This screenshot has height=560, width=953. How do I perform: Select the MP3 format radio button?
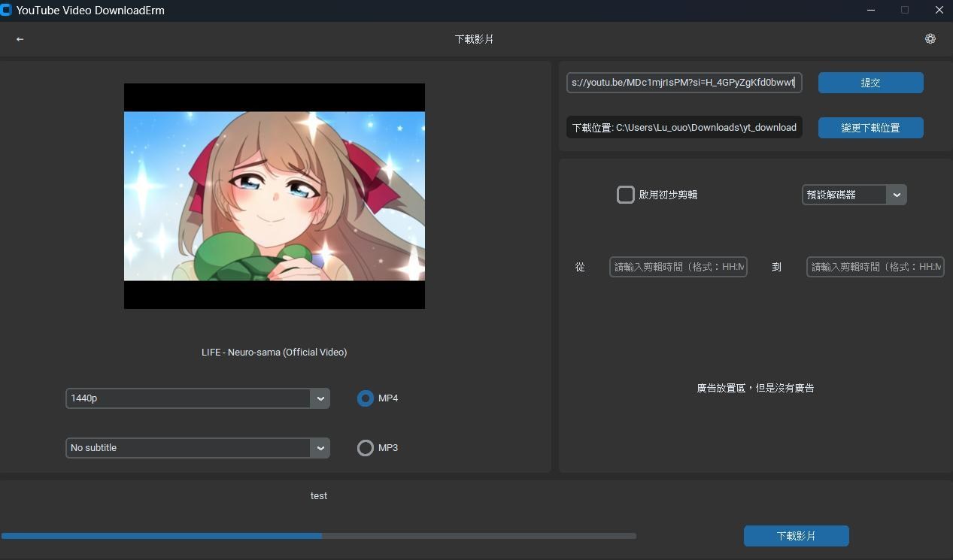coord(366,448)
